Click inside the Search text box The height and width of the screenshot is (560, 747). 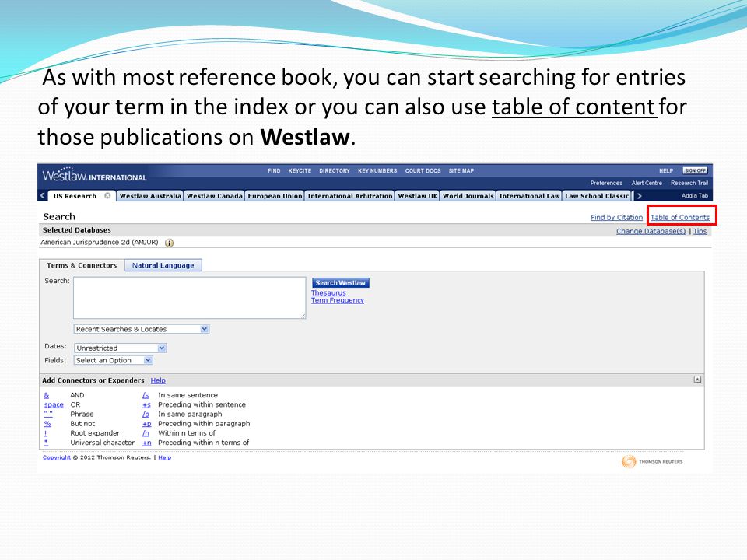[x=190, y=298]
